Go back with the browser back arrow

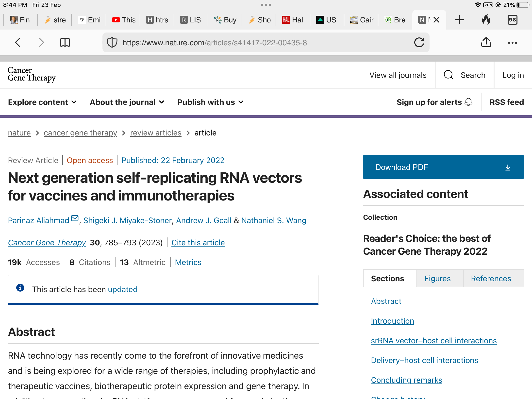(x=17, y=42)
